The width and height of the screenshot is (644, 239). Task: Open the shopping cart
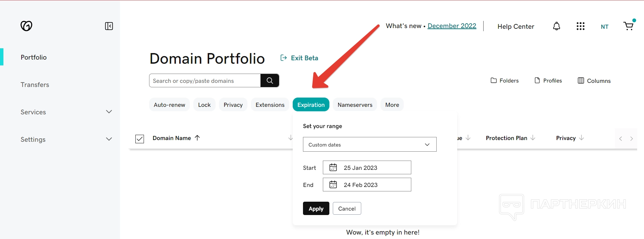(629, 26)
